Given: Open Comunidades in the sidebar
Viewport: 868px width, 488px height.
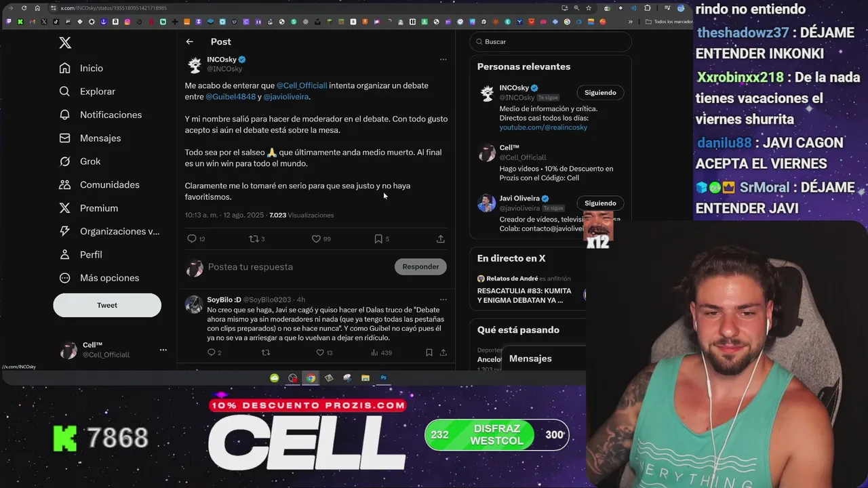Looking at the screenshot, I should 99,185.
